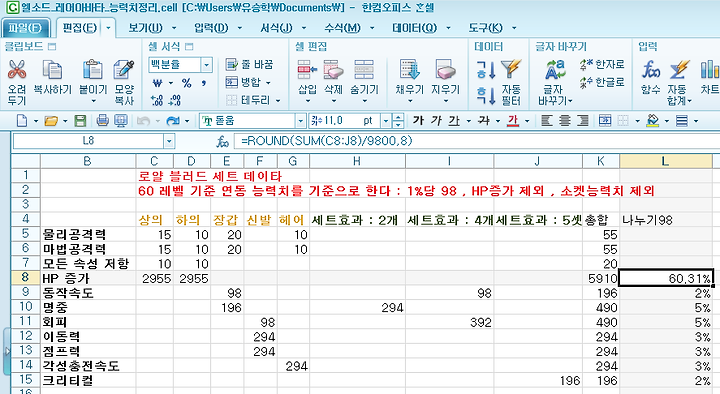Click the new document icon in toolbar
Screen dimensions: 720x394
pos(22,121)
